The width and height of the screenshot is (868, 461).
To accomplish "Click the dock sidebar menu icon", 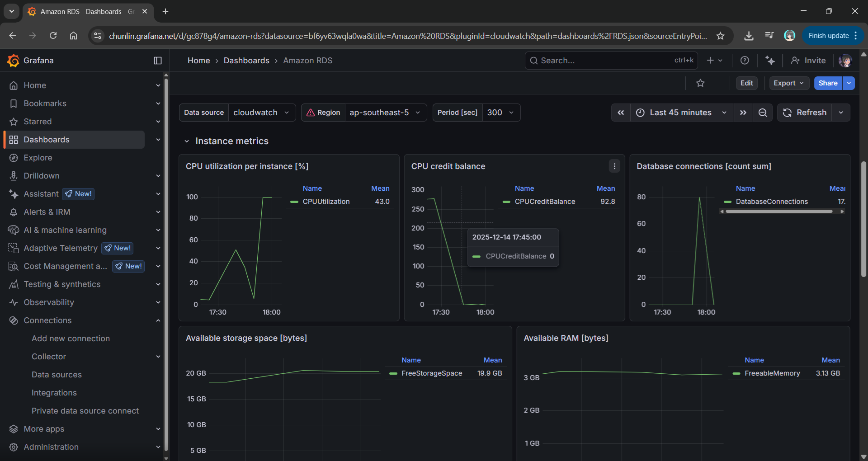I will [x=158, y=61].
